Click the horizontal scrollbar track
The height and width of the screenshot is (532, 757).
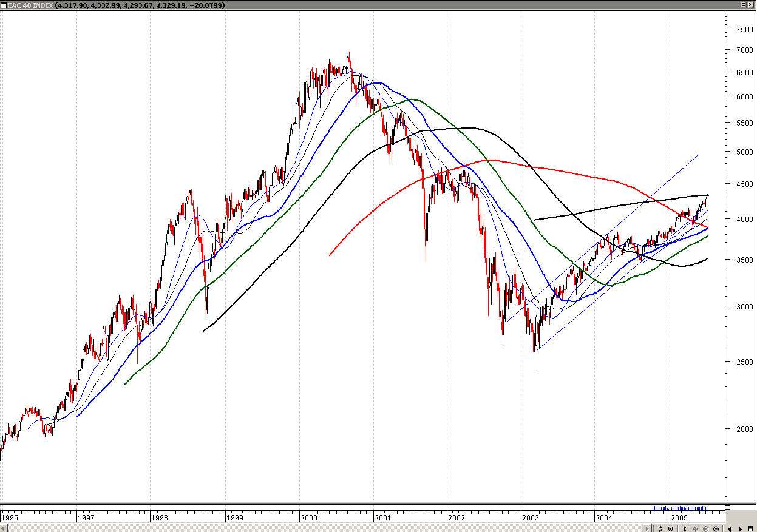(304, 528)
